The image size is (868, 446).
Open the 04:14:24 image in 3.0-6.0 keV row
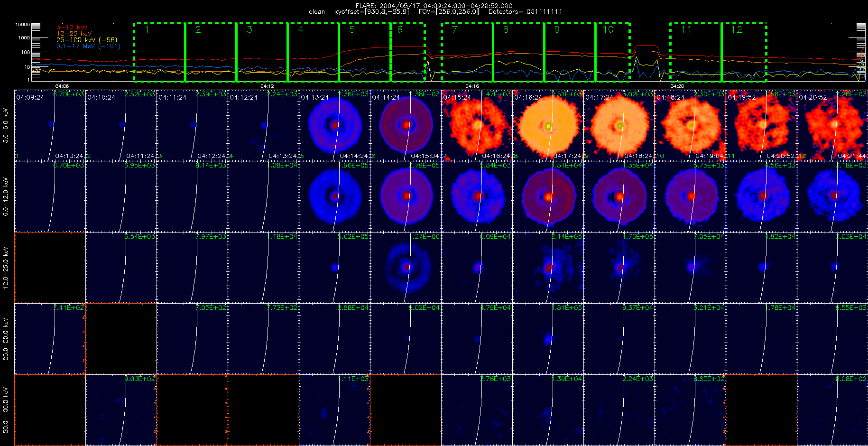406,125
